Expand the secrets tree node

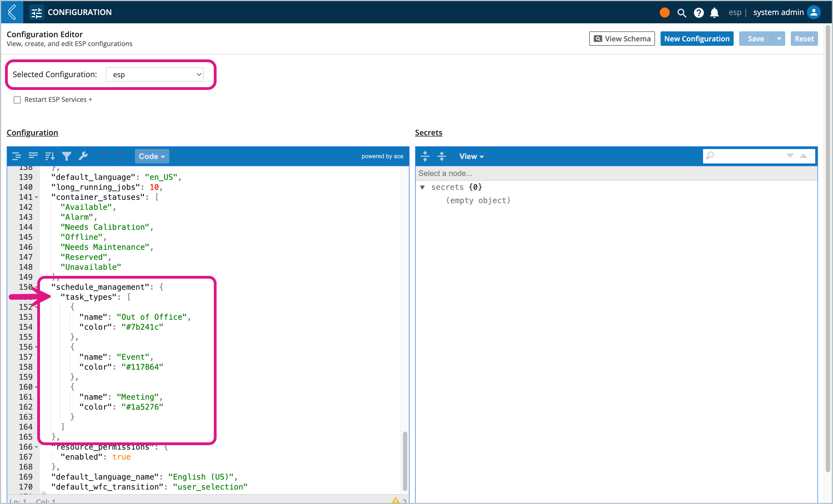(x=423, y=187)
